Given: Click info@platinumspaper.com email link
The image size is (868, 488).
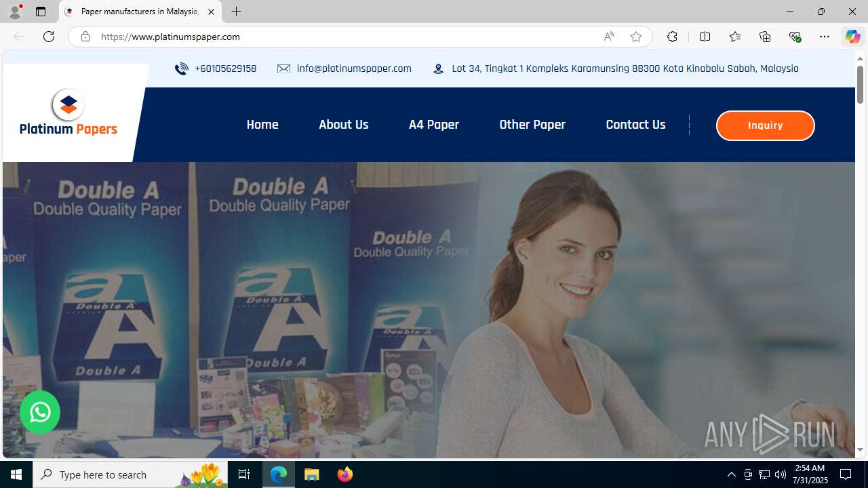Looking at the screenshot, I should pyautogui.click(x=354, y=68).
